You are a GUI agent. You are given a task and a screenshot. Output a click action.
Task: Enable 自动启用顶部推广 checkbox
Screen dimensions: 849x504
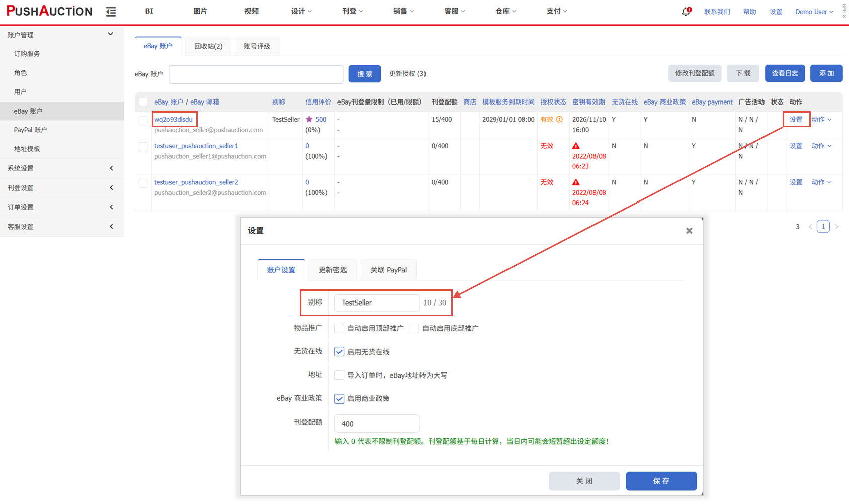[339, 328]
